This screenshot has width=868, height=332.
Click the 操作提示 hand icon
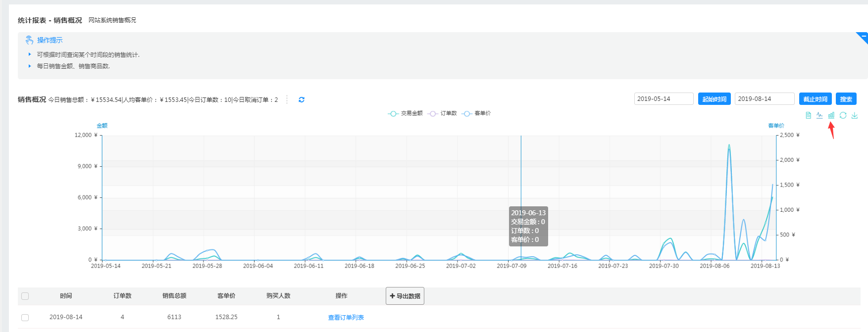pos(30,40)
